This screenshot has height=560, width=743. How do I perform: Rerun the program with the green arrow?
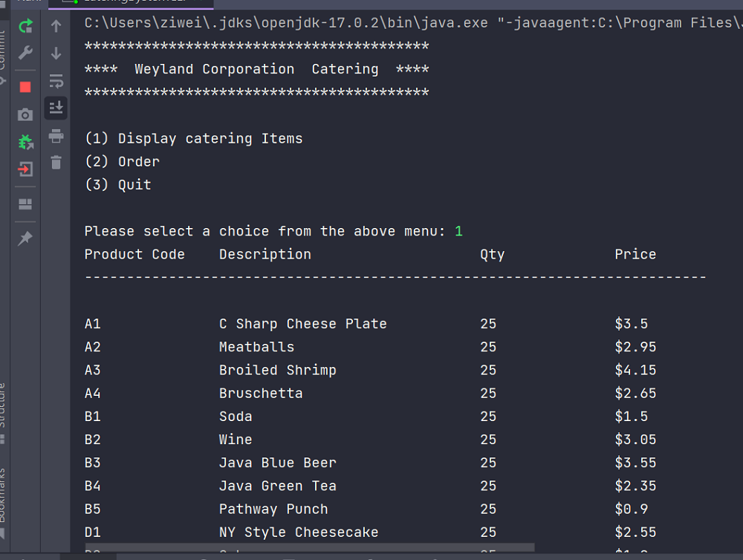[25, 25]
